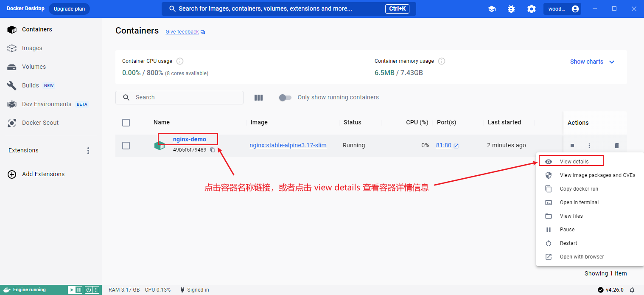Go to Images in the sidebar

coord(51,48)
